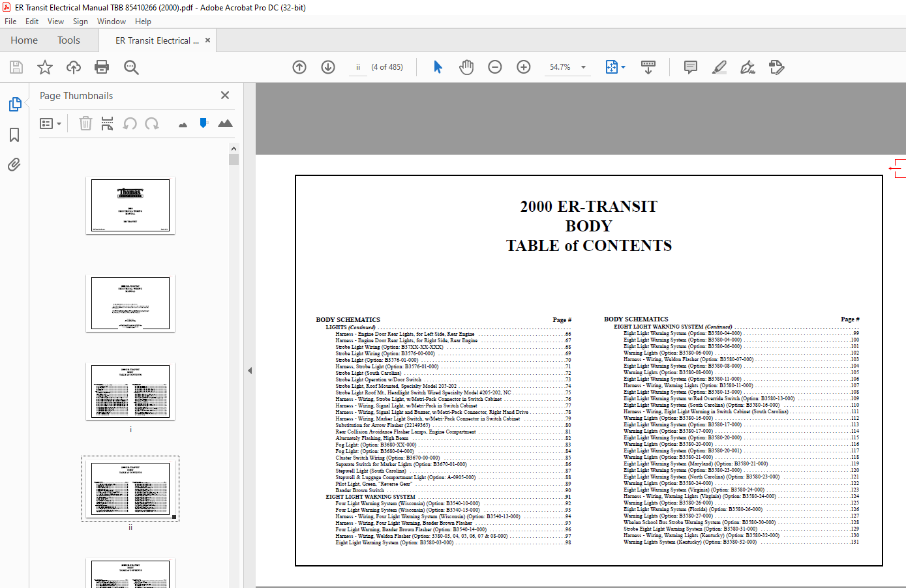Image resolution: width=906 pixels, height=588 pixels.
Task: Click the 'EIGHT LIGHT WARNING SYSTEM' heading text
Action: tap(370, 497)
